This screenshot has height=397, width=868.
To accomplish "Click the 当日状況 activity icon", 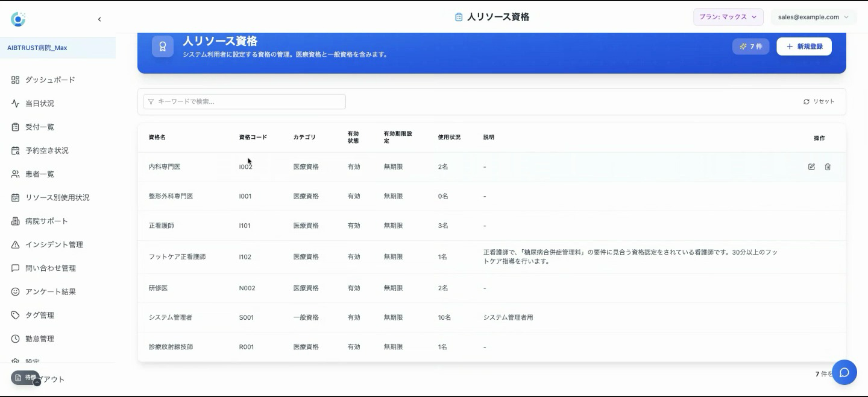I will coord(16,103).
